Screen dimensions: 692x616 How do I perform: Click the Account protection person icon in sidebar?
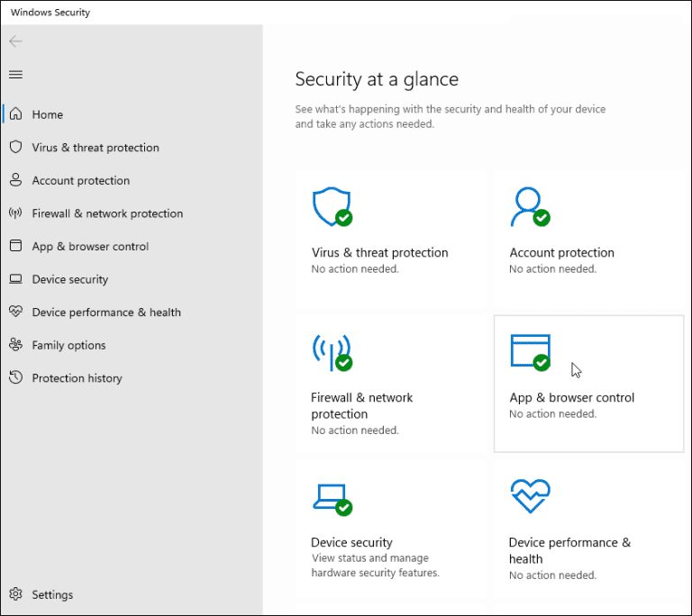tap(15, 180)
